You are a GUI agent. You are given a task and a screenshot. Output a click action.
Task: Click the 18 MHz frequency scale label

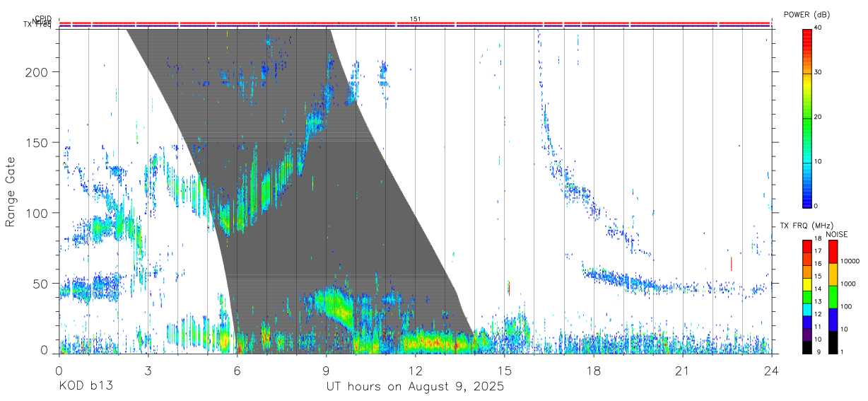click(818, 239)
